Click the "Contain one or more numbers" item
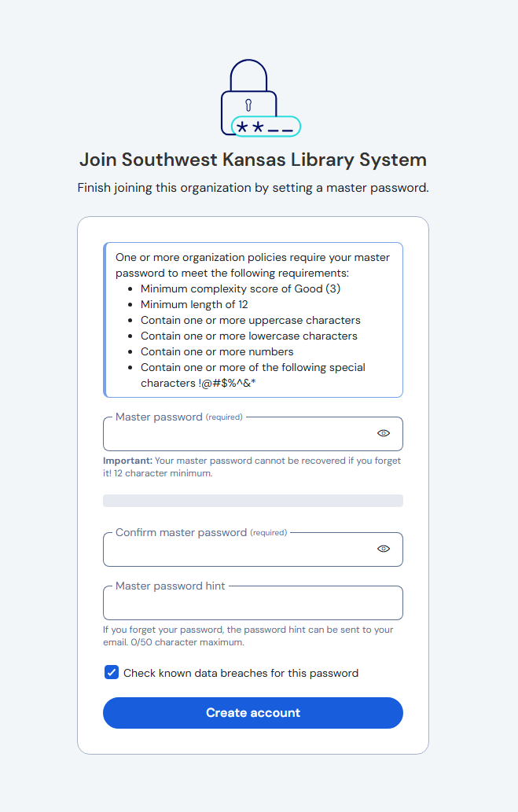The height and width of the screenshot is (812, 518). [x=217, y=351]
